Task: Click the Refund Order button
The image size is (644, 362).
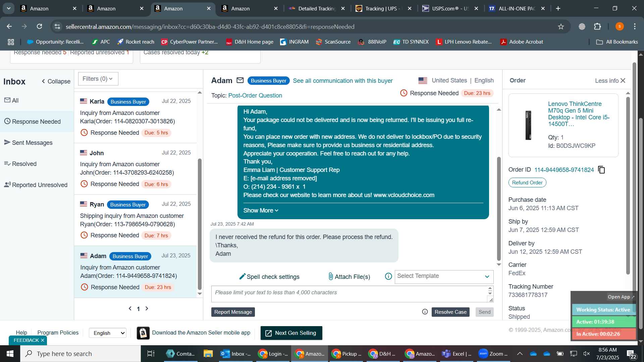Action: pos(527,183)
